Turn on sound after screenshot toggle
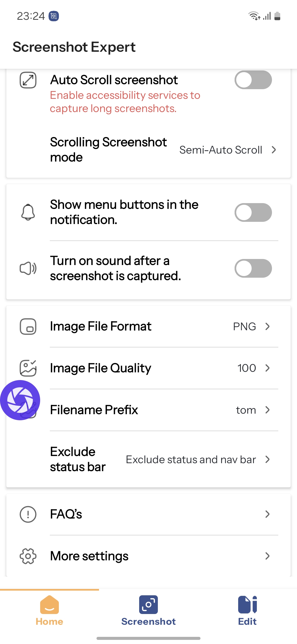 pos(253,268)
